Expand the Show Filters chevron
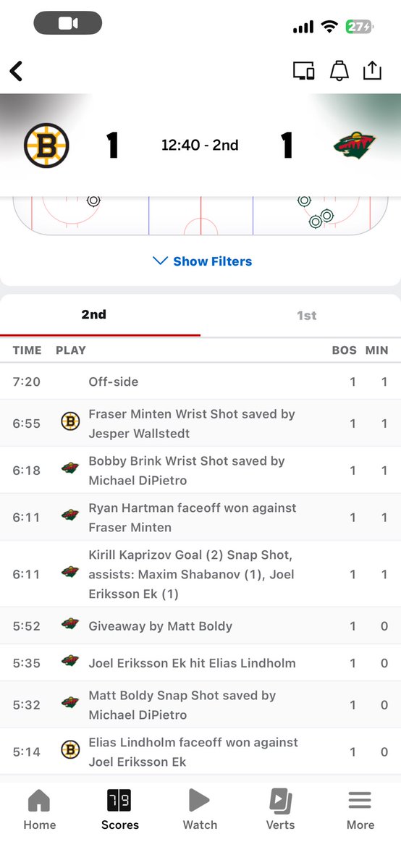401x868 pixels. click(160, 261)
